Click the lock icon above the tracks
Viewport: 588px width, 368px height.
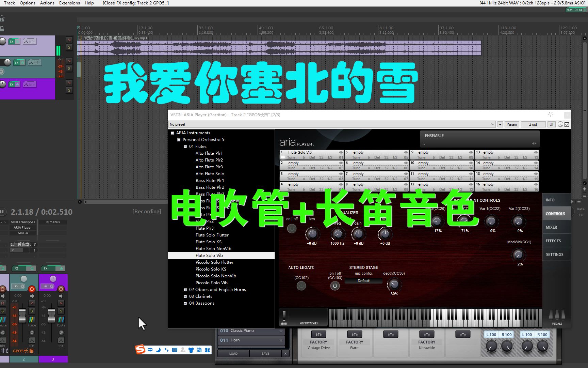[2, 29]
